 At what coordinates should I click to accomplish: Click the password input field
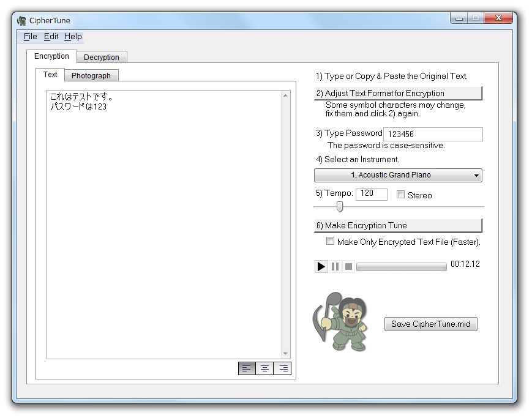(x=433, y=135)
